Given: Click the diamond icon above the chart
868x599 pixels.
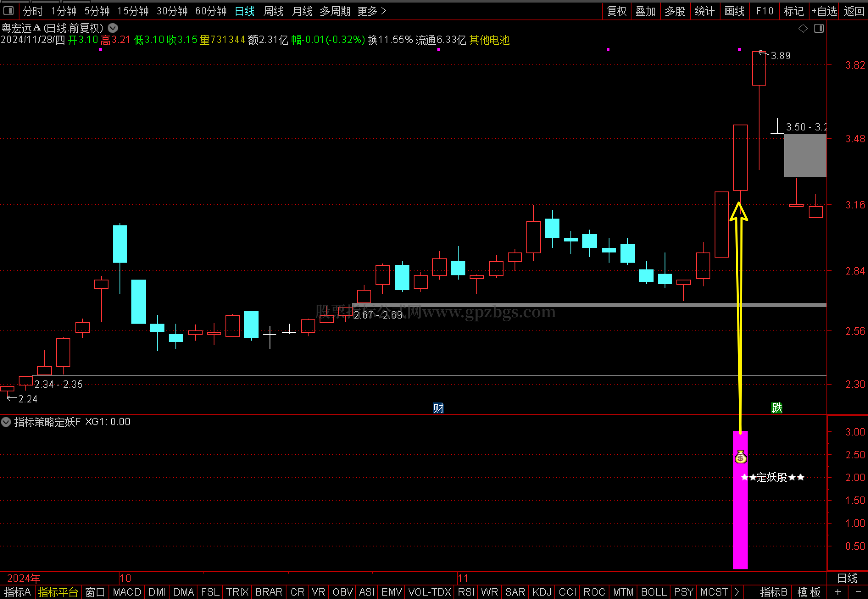Looking at the screenshot, I should [803, 28].
